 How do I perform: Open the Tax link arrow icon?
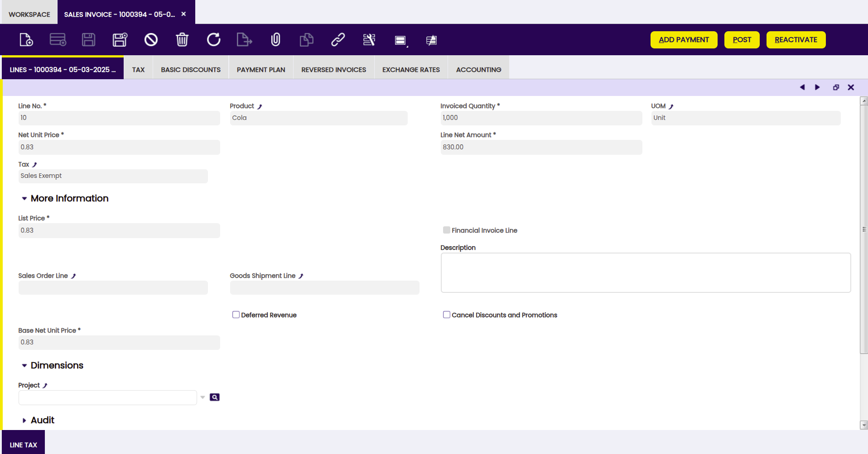tap(34, 165)
